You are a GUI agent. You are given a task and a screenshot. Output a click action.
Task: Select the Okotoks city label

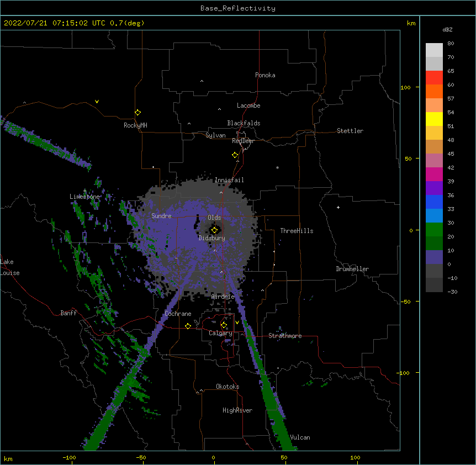[x=228, y=387]
